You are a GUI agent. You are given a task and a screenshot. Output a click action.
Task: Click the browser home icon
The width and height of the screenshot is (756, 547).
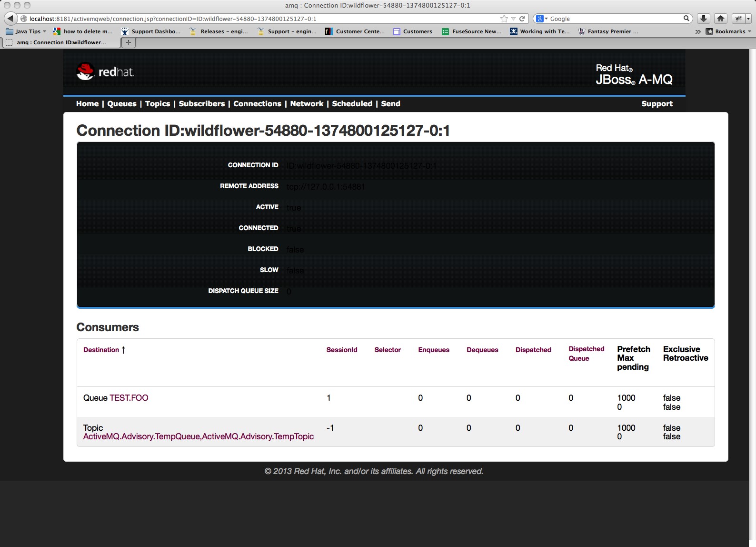click(x=721, y=19)
